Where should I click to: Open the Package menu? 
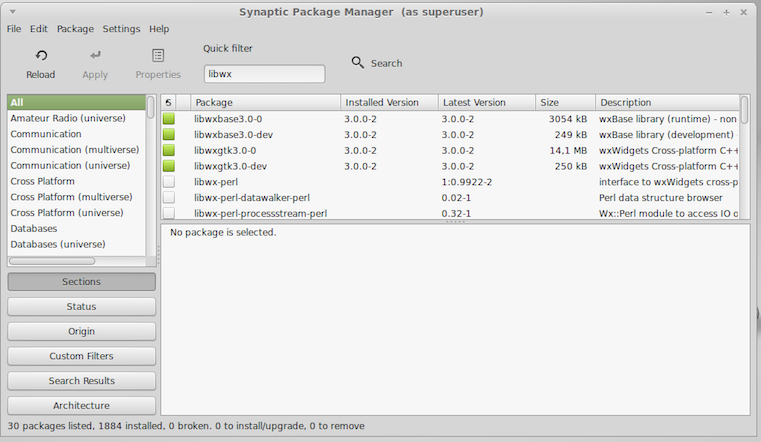coord(75,29)
